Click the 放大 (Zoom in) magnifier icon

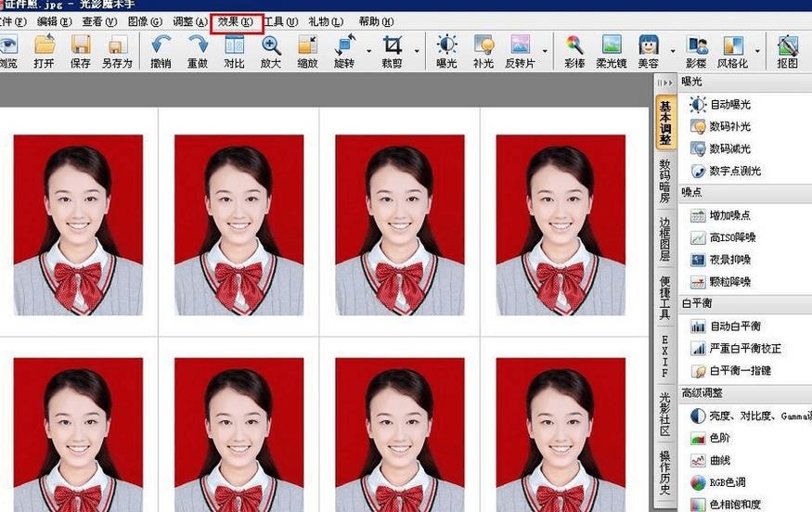tap(271, 45)
